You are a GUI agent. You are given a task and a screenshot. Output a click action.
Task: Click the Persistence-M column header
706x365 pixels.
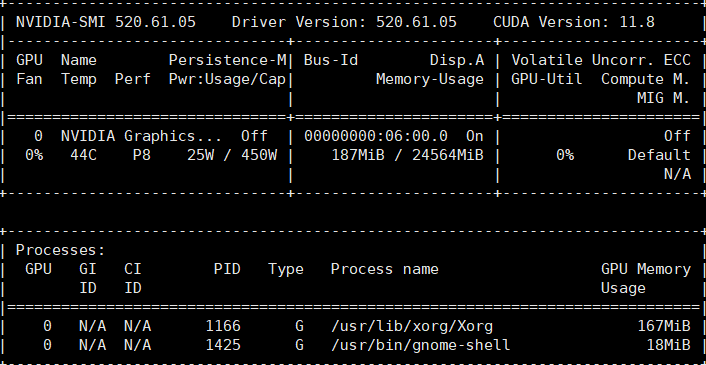coord(227,60)
